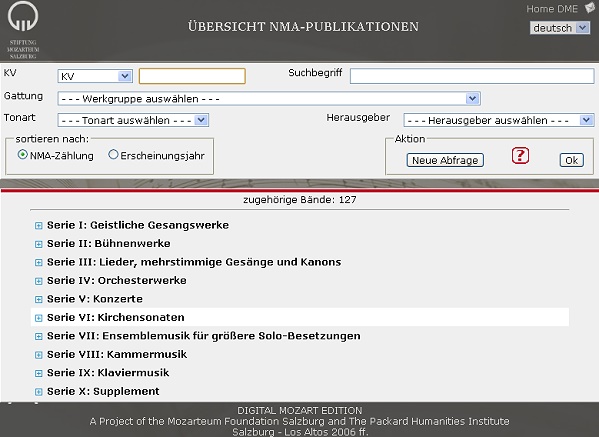Viewport: 599px width, 437px height.
Task: Click the Ok button
Action: pyautogui.click(x=571, y=160)
